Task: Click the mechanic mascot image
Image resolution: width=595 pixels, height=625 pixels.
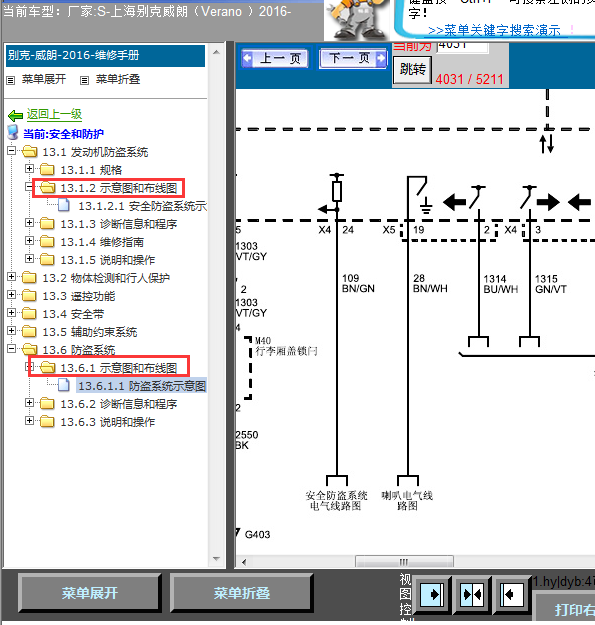Action: pos(357,19)
